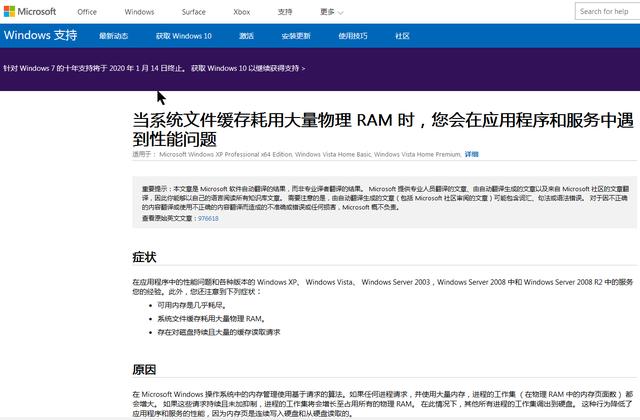Open the 激活 tab
The height and width of the screenshot is (420, 640).
(247, 36)
